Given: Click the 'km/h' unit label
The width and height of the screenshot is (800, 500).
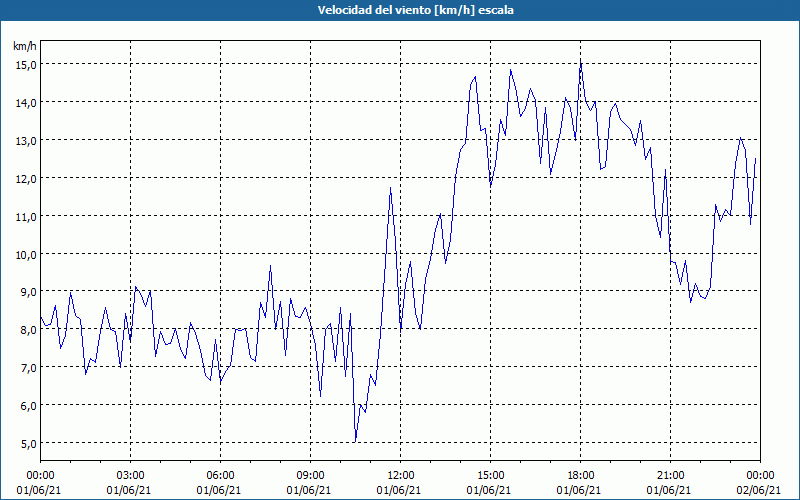Looking at the screenshot, I should [24, 46].
